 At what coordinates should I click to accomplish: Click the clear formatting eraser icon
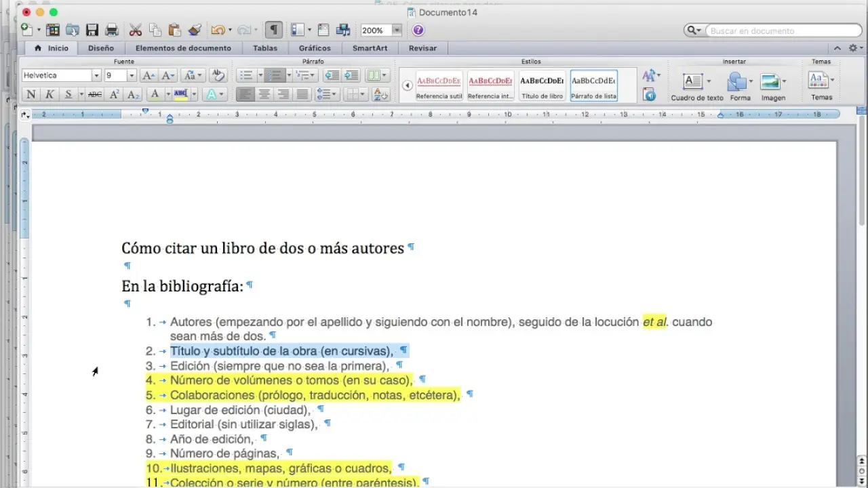pyautogui.click(x=217, y=75)
